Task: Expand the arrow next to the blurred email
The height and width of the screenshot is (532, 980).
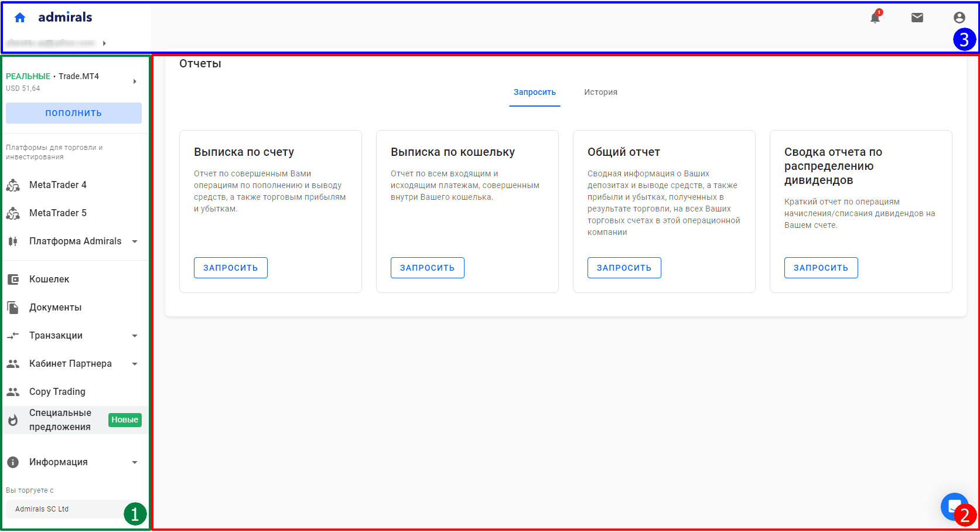Action: point(104,43)
